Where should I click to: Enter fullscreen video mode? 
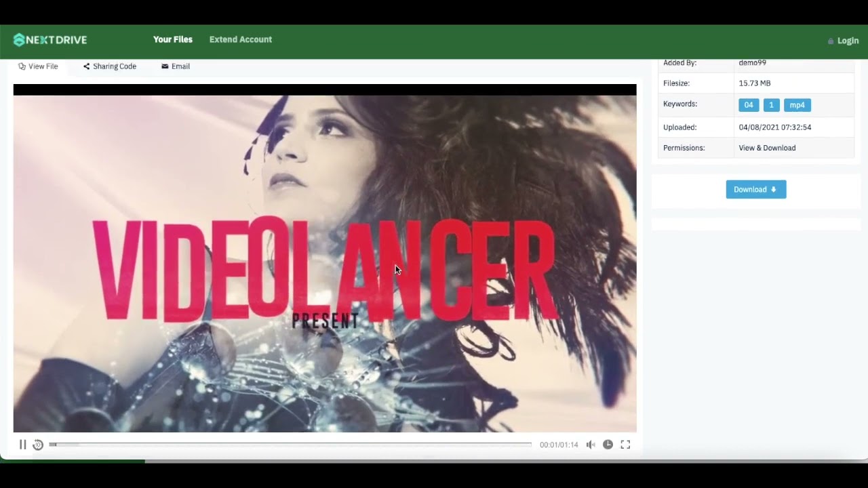coord(625,445)
